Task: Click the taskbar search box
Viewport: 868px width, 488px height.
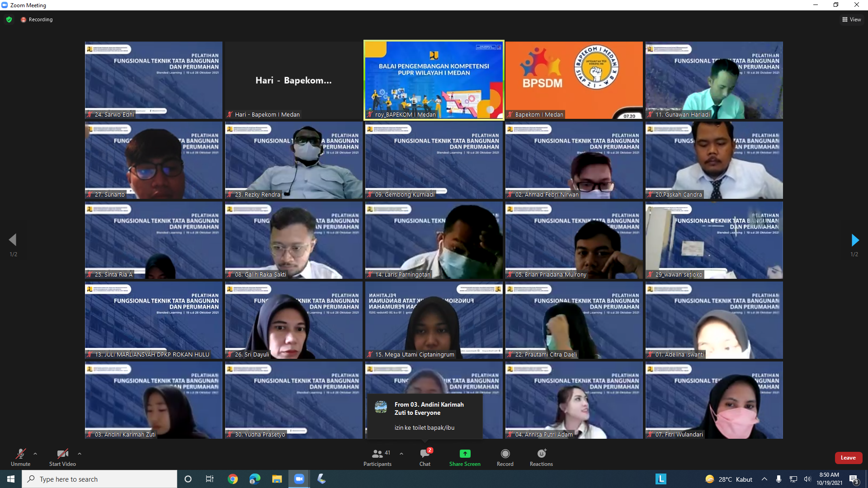Action: click(x=99, y=479)
